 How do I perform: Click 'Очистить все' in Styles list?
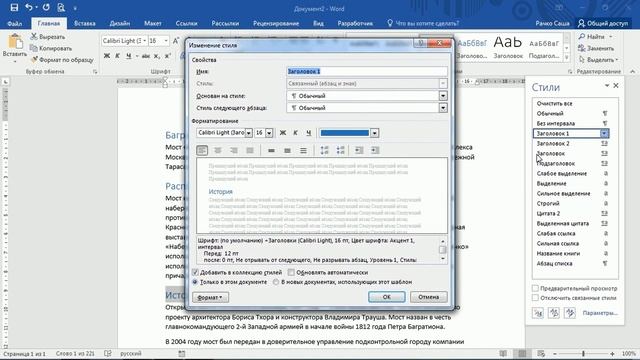pos(554,104)
